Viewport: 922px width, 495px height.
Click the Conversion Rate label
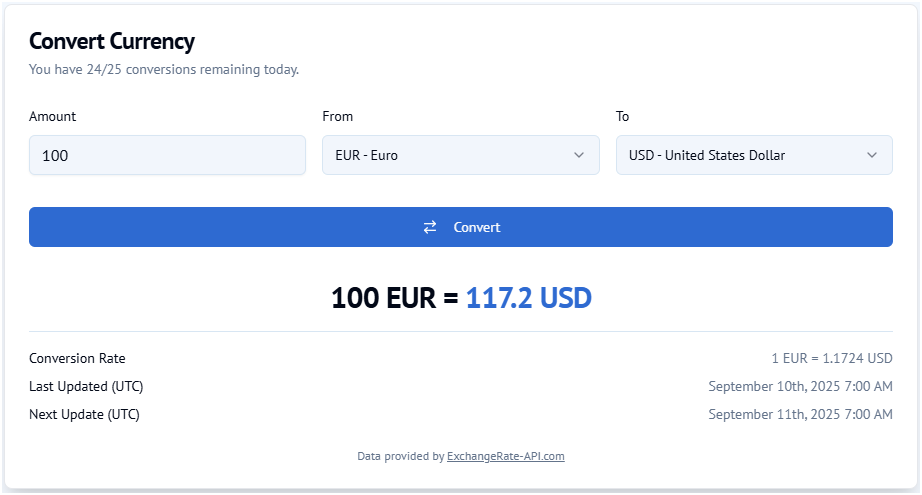point(77,358)
